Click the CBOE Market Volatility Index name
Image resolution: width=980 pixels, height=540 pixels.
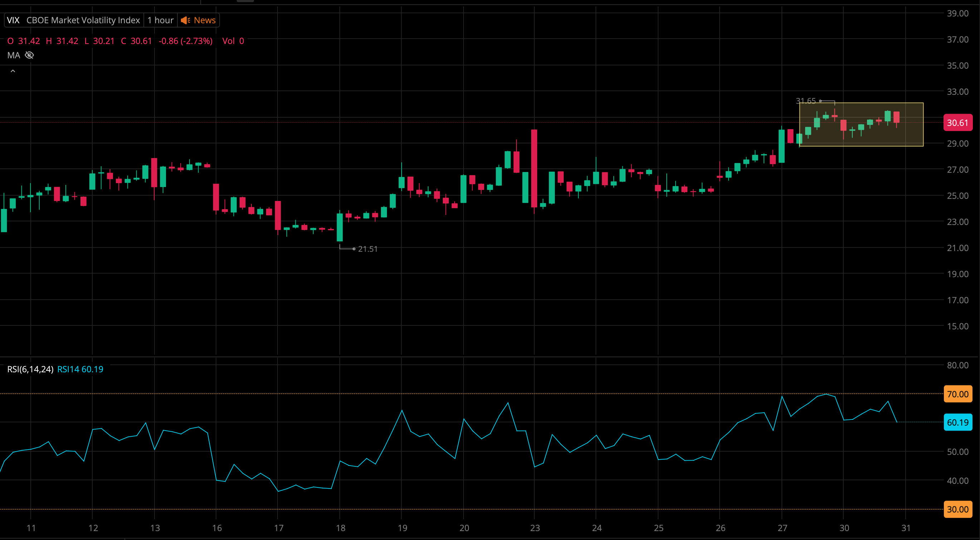(83, 20)
